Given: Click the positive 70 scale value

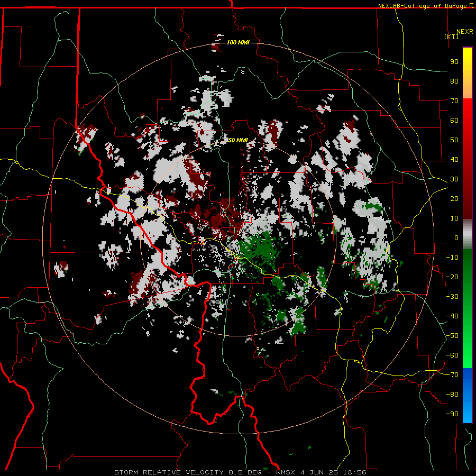Looking at the screenshot, I should (454, 101).
